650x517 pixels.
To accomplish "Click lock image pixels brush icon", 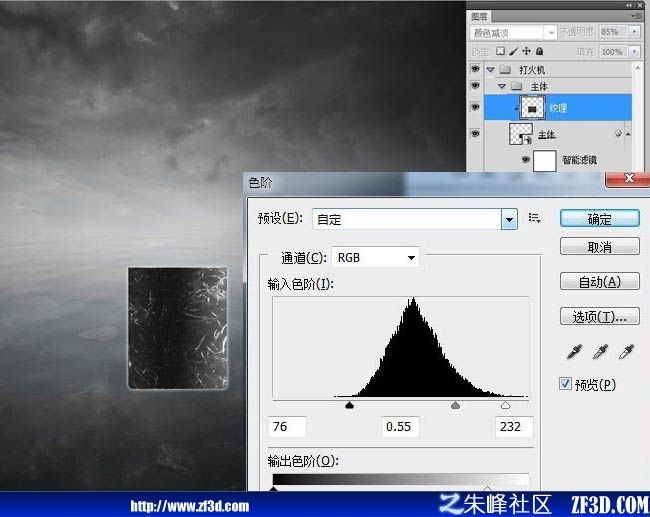I will coord(513,51).
